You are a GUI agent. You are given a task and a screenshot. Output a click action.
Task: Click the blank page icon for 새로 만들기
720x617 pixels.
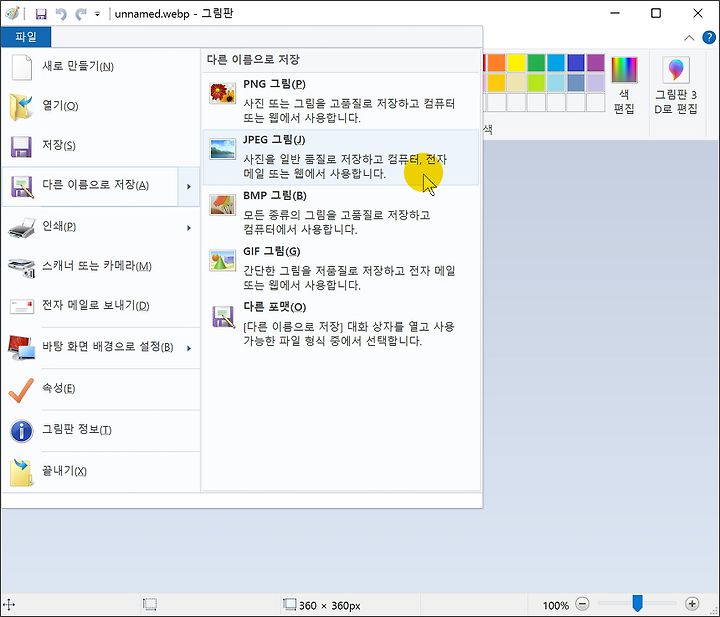[22, 67]
